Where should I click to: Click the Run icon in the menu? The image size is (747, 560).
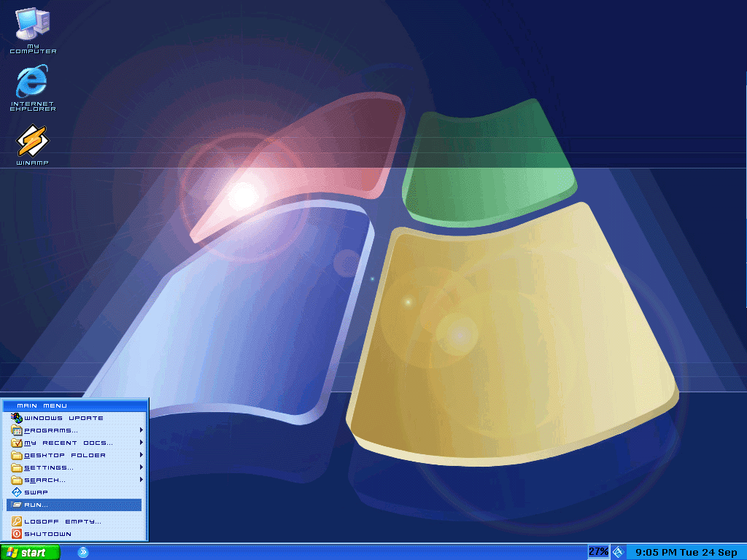pos(17,505)
